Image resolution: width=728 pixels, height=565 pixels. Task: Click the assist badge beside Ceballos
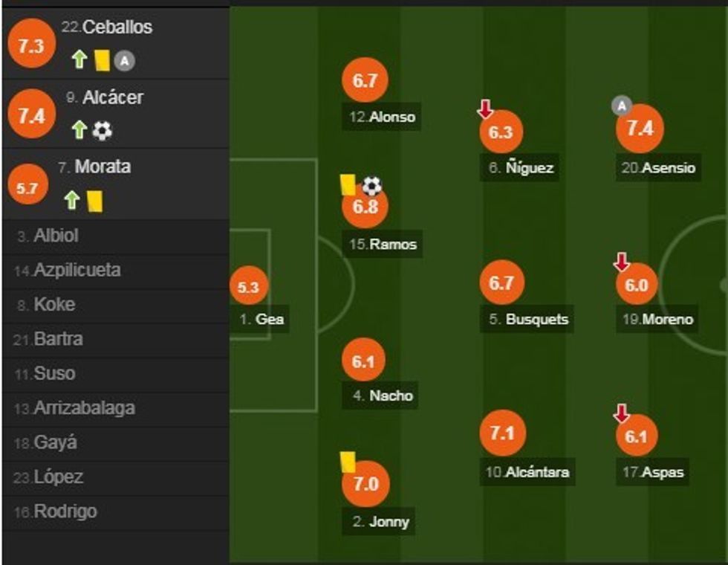(124, 62)
